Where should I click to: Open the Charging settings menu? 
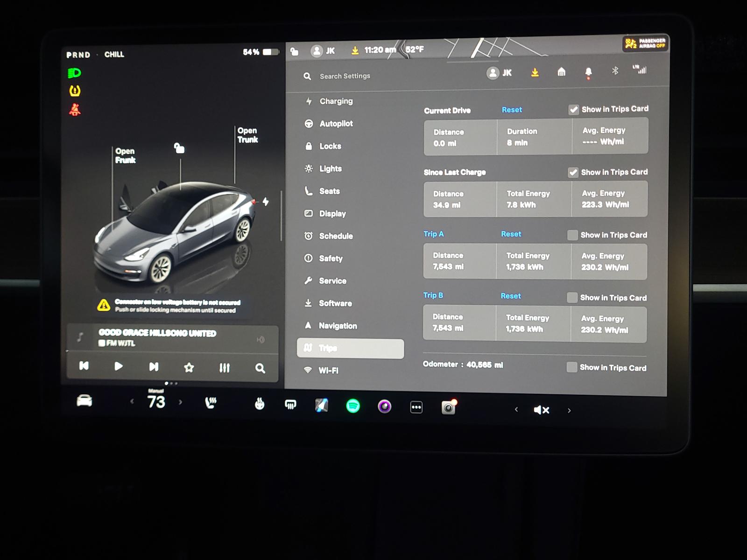336,101
